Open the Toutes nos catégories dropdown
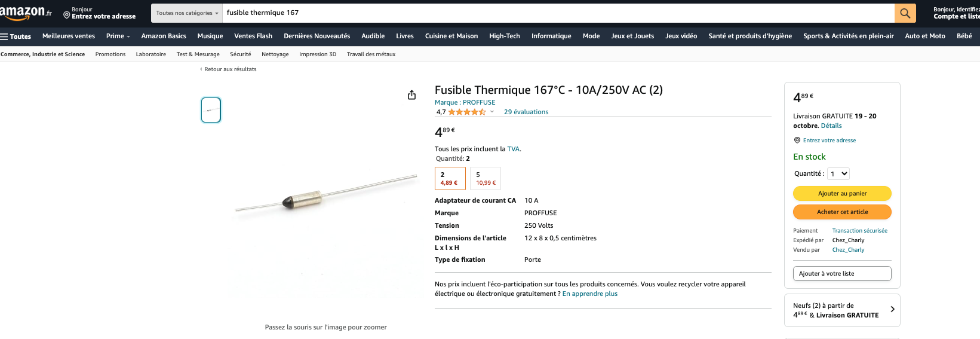980x339 pixels. (187, 13)
